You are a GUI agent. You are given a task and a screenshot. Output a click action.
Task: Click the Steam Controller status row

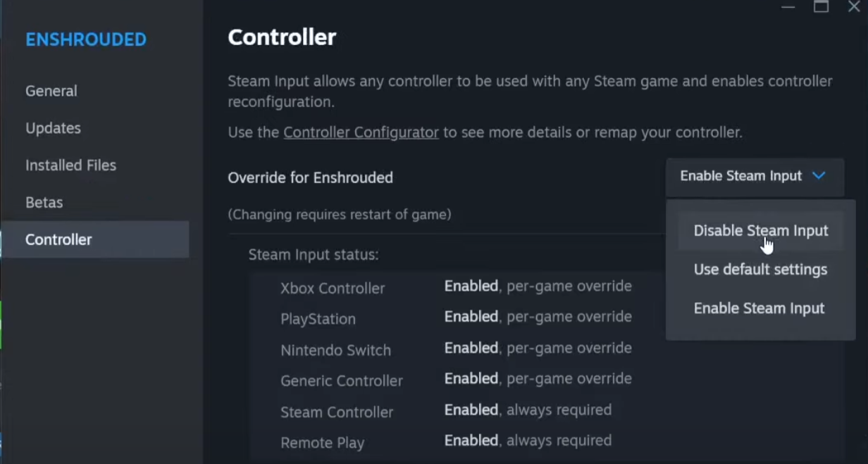(445, 411)
